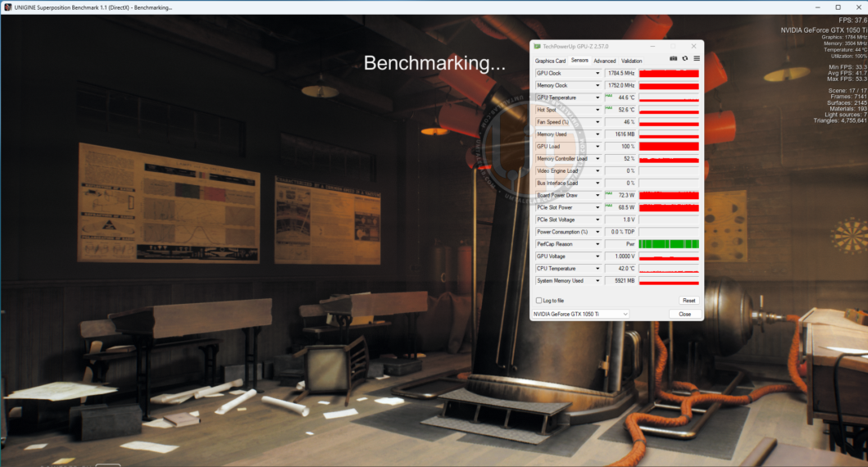Enable the Log to file checkbox
Screen dimensions: 868x467
pos(539,301)
